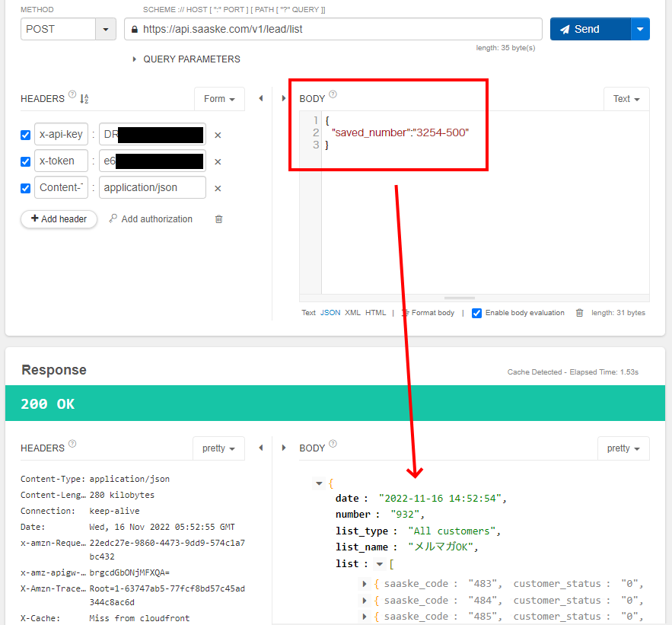
Task: Click the help icon next to request BODY
Action: coord(333,95)
